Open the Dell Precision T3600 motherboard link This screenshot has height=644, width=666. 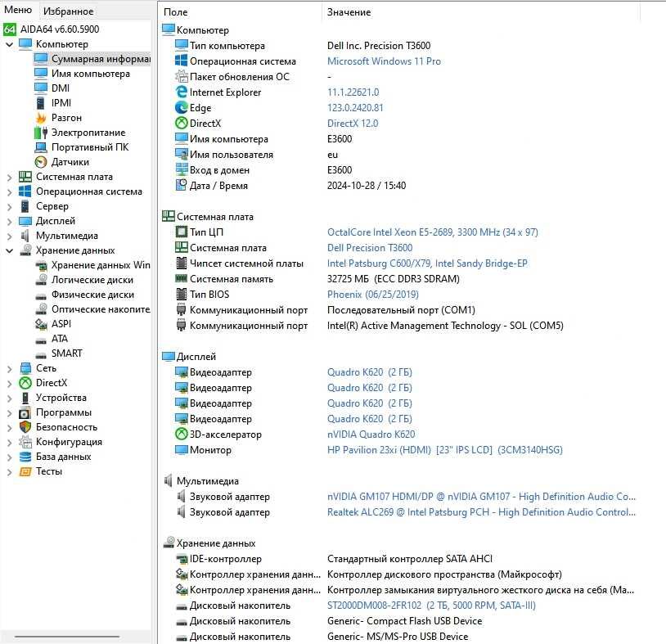370,248
